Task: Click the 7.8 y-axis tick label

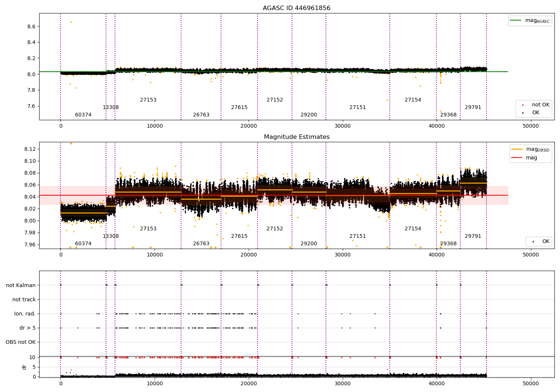Action: point(31,90)
